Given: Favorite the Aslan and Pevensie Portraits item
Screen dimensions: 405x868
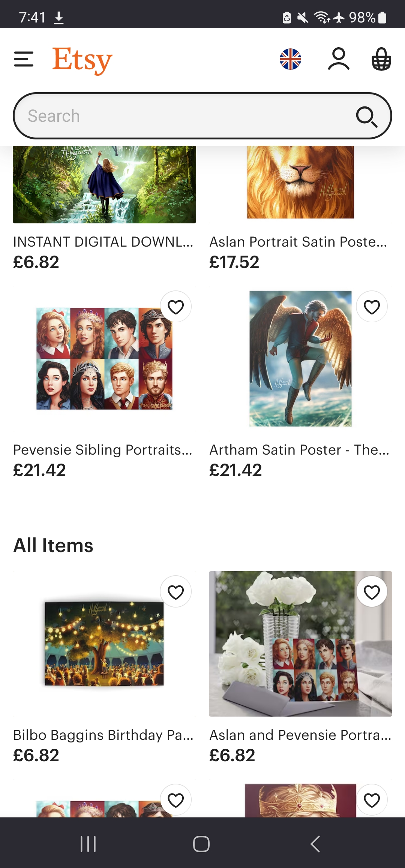Looking at the screenshot, I should 372,592.
